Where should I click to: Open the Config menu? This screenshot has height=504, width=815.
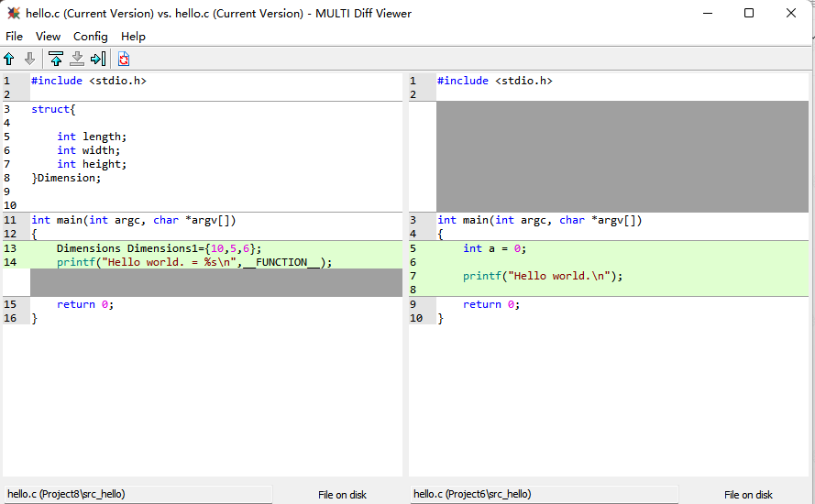91,37
